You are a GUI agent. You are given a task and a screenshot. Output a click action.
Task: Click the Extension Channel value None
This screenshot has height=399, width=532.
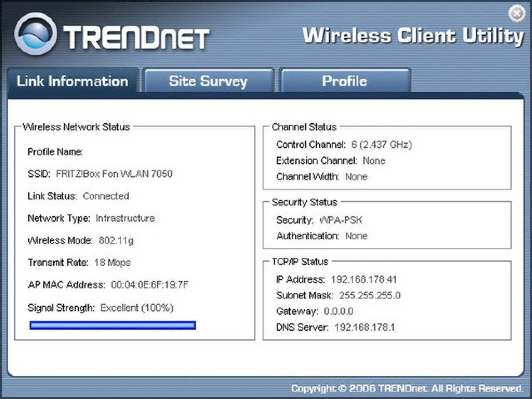(x=374, y=160)
